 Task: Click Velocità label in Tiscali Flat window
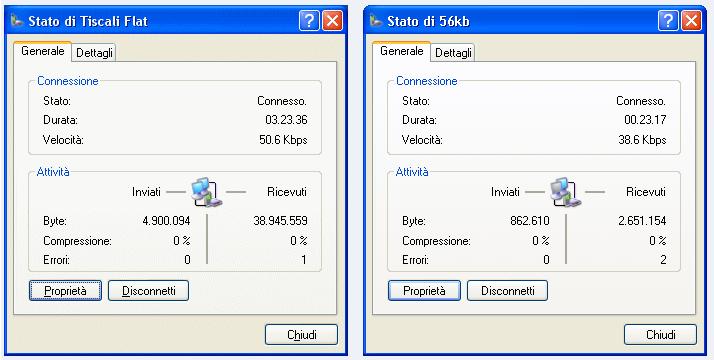click(x=63, y=140)
